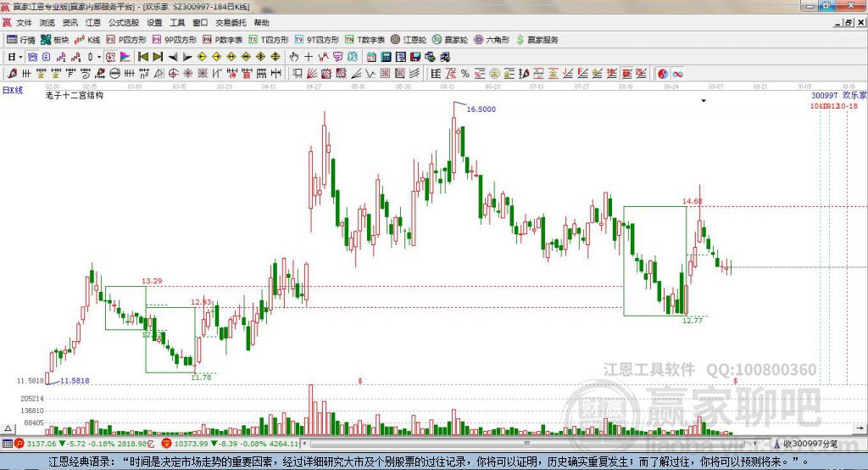Select the 金 circle golden tool
Image resolution: width=868 pixels, height=470 pixels.
[494, 74]
